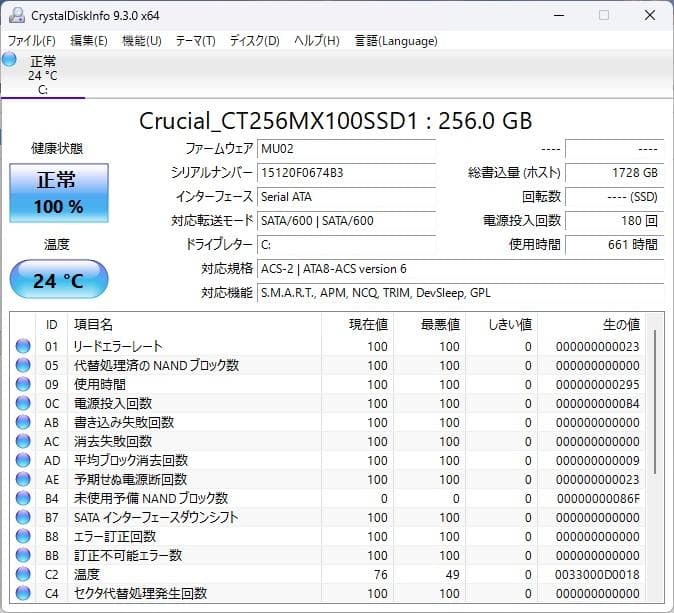This screenshot has height=613, width=674.
Task: Click the 生の値 column header
Action: [x=591, y=325]
